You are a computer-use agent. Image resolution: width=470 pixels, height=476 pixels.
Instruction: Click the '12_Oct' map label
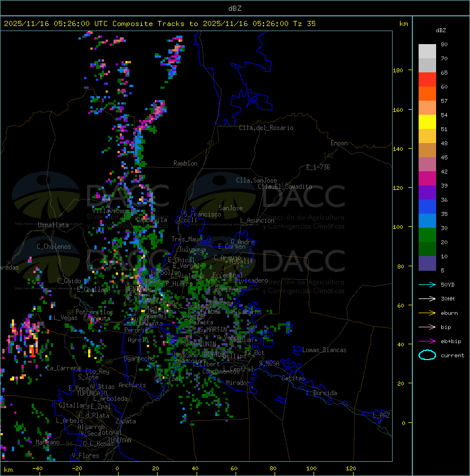(x=254, y=353)
